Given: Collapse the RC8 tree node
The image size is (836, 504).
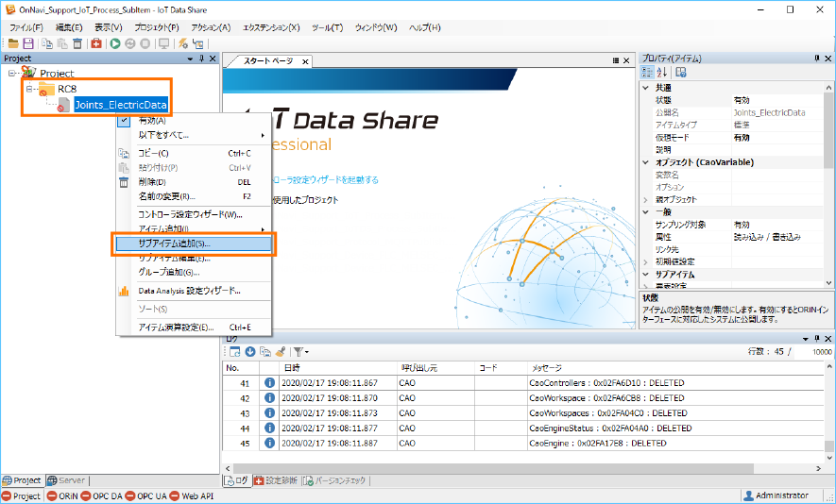Looking at the screenshot, I should pos(31,89).
